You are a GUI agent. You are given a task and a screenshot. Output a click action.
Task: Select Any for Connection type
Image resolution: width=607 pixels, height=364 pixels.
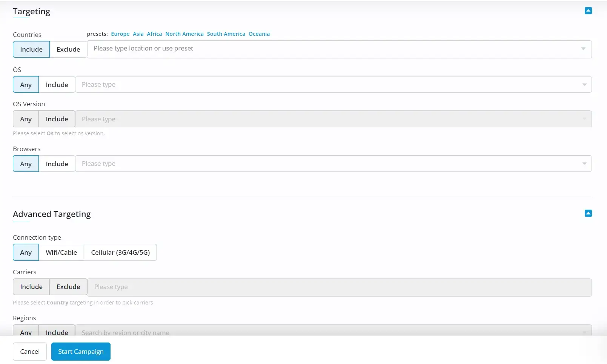click(x=26, y=252)
